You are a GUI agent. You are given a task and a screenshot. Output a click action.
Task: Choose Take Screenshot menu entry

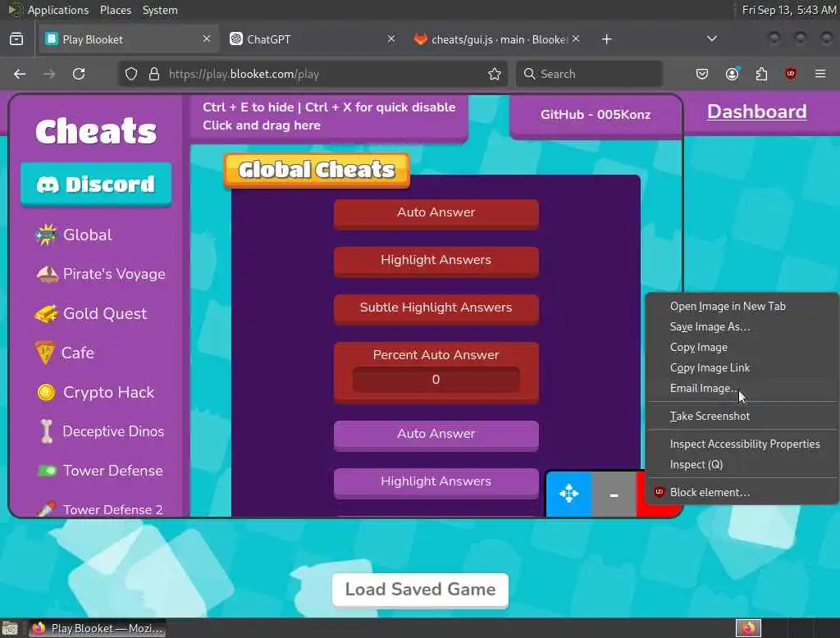coord(742,417)
